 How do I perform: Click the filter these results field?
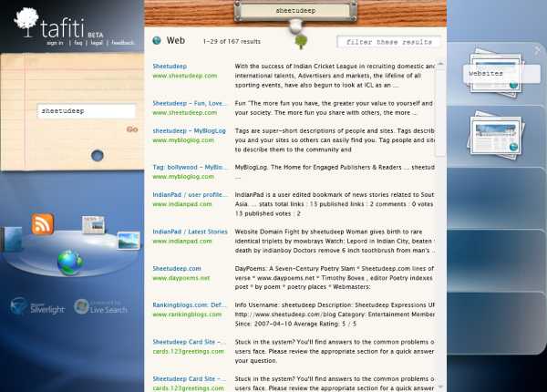(389, 42)
